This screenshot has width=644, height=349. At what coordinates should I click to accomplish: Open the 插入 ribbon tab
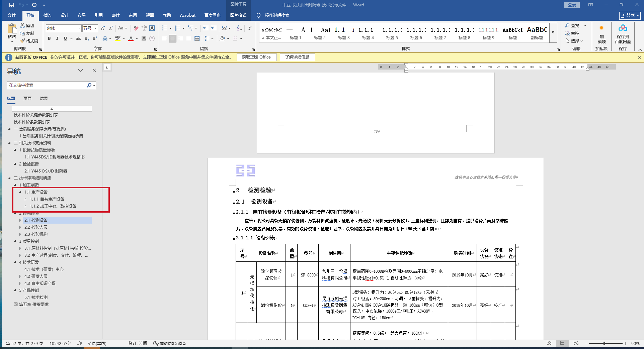click(47, 15)
